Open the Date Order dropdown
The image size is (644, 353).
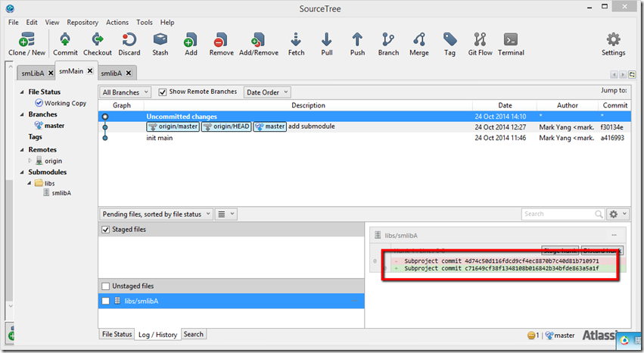click(x=267, y=92)
